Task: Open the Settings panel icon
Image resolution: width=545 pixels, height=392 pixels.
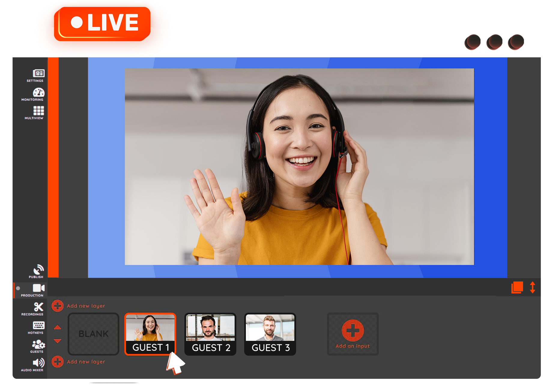Action: click(x=38, y=73)
